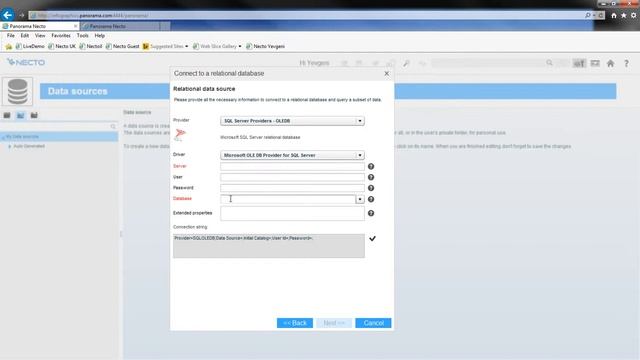Open the Necto Yevgeni favorites link
This screenshot has width=640, height=360.
pyautogui.click(x=265, y=47)
